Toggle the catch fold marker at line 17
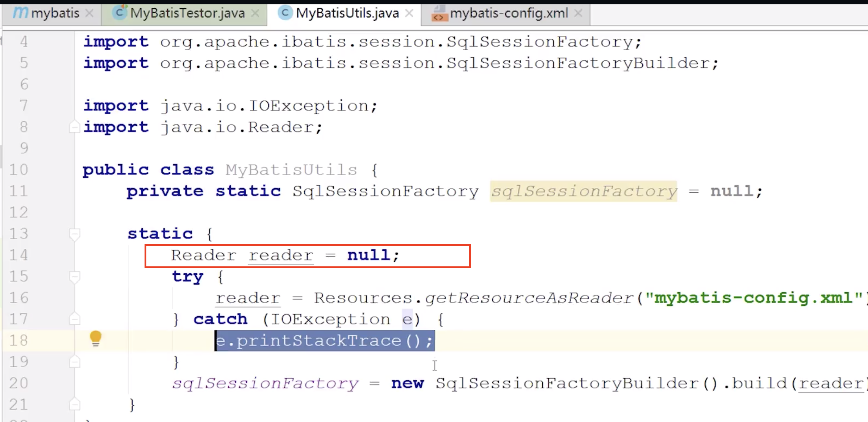Viewport: 868px width, 422px height. pyautogui.click(x=74, y=319)
